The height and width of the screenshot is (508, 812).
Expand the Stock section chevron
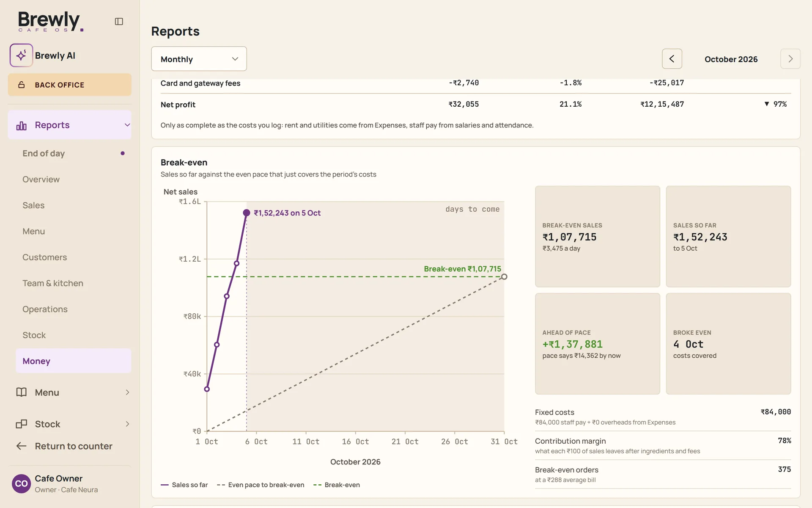point(127,424)
